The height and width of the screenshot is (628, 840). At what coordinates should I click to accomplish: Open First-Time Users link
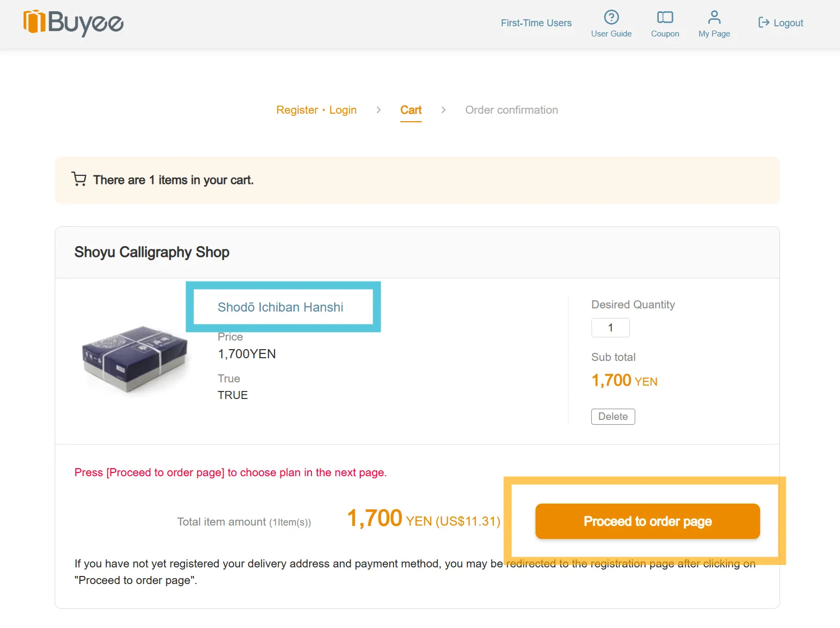point(536,23)
